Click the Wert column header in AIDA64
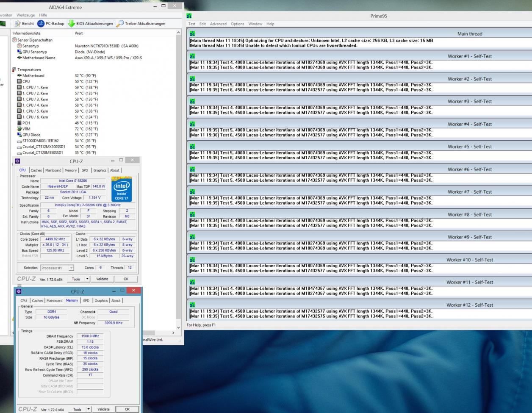The width and height of the screenshot is (532, 413). [79, 33]
